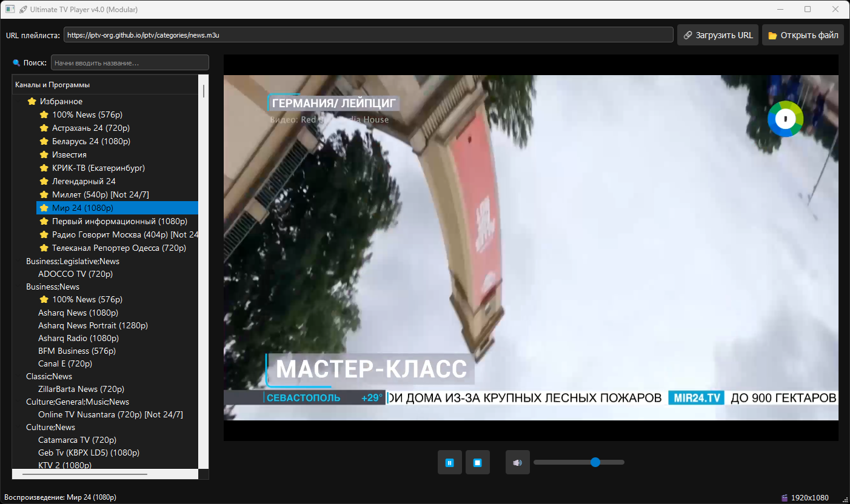The width and height of the screenshot is (850, 504).
Task: Mute audio via the speaker button
Action: (x=518, y=463)
